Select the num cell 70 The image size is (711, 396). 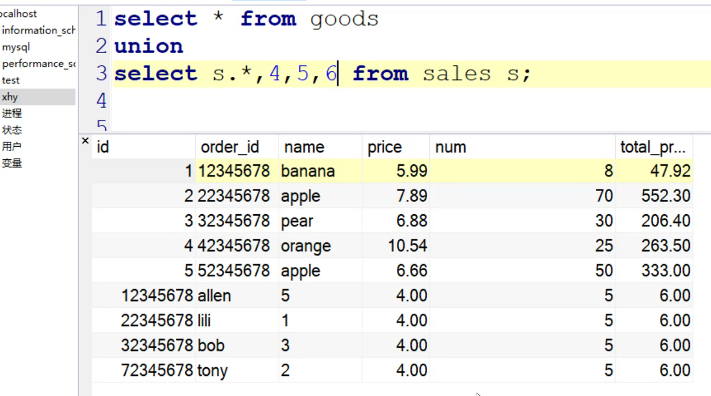pos(522,196)
